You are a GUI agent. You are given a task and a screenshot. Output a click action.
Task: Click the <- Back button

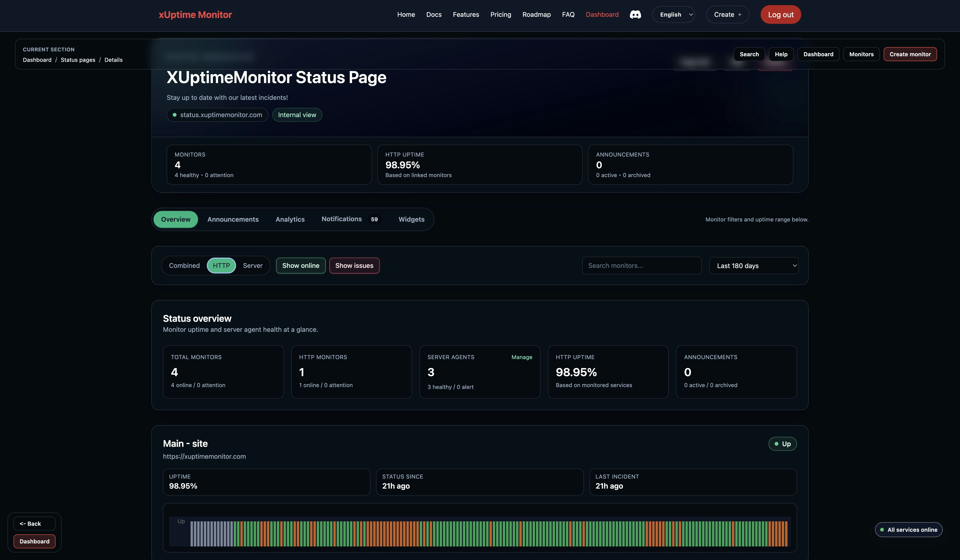coord(34,523)
